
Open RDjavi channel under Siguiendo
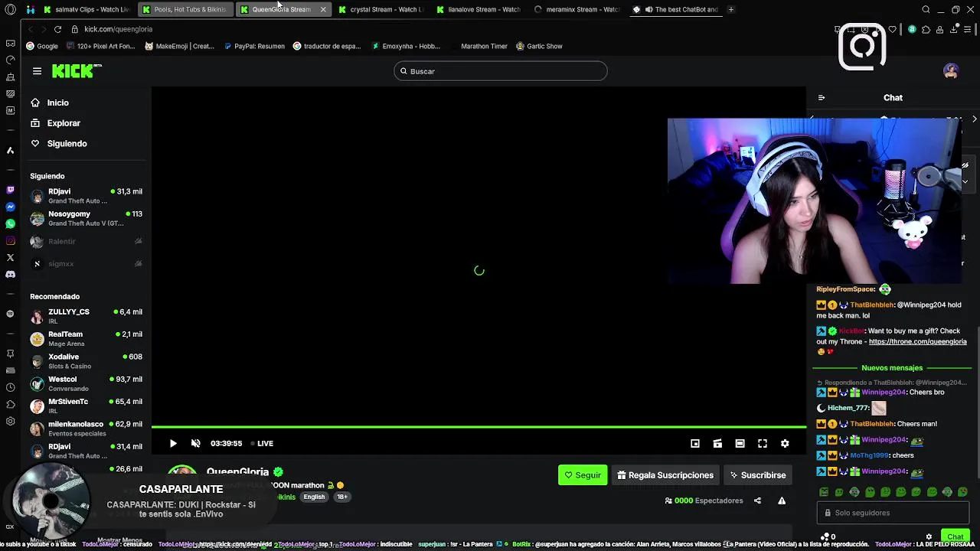tap(86, 196)
